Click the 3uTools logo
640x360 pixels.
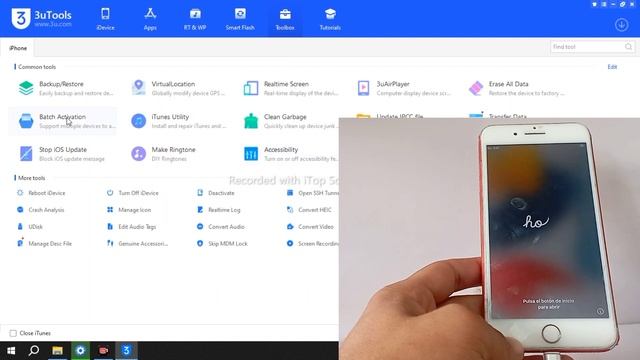(x=42, y=19)
